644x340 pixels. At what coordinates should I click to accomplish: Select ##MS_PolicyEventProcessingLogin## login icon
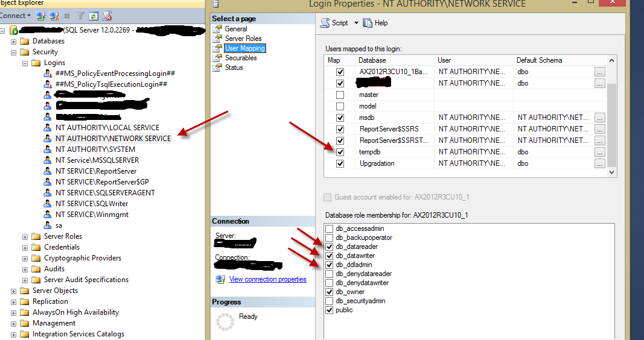coord(48,74)
